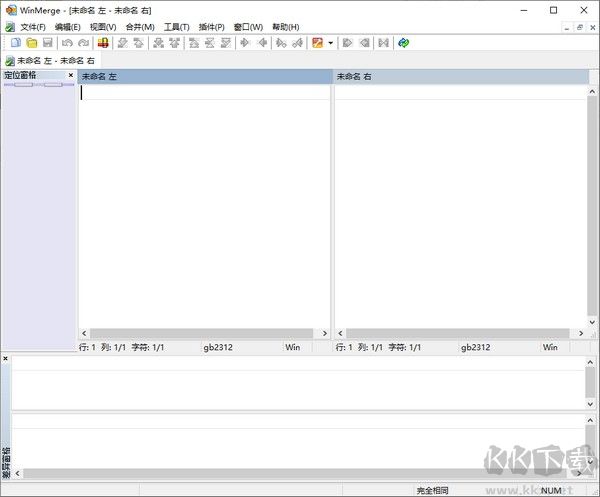600x497 pixels.
Task: Restore the inner document window
Action: click(580, 27)
